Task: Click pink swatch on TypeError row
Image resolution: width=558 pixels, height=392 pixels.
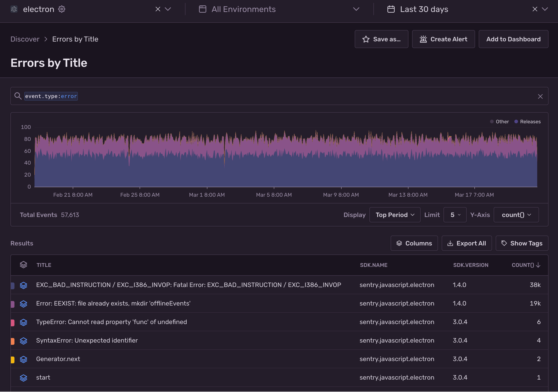Action: (x=13, y=322)
